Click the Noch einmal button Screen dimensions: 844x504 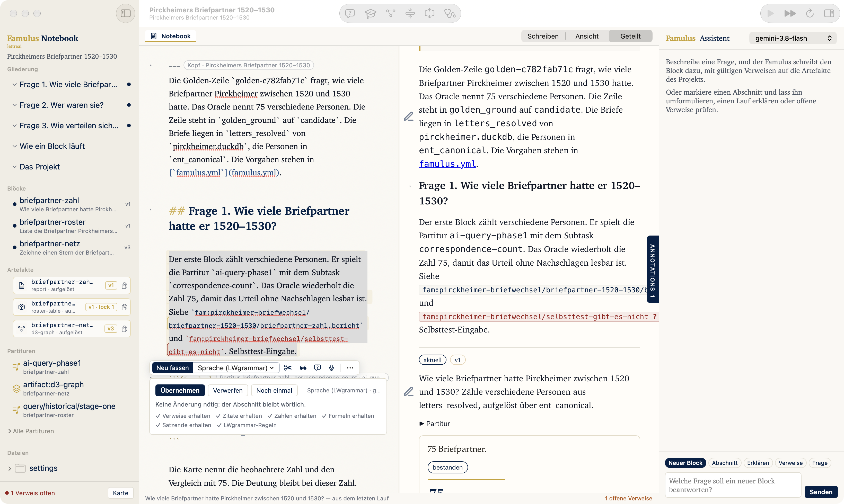point(274,390)
